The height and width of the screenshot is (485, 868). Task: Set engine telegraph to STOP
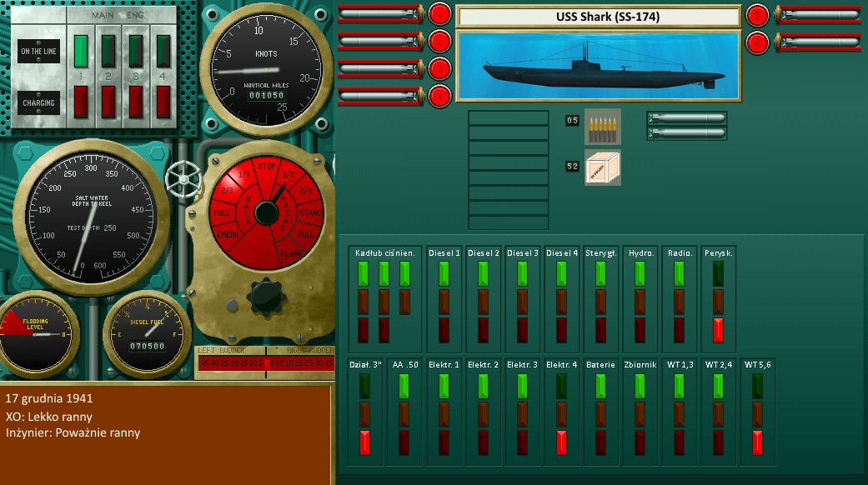[267, 167]
